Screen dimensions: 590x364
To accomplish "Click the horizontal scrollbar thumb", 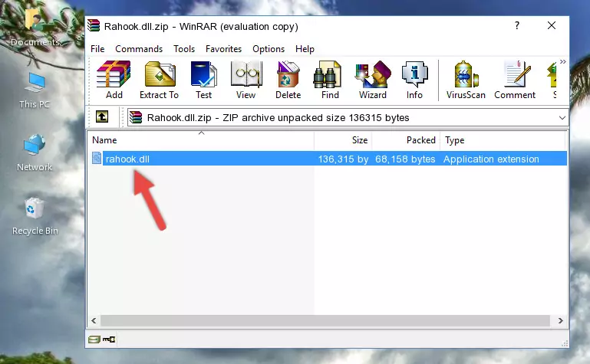I will coord(325,320).
